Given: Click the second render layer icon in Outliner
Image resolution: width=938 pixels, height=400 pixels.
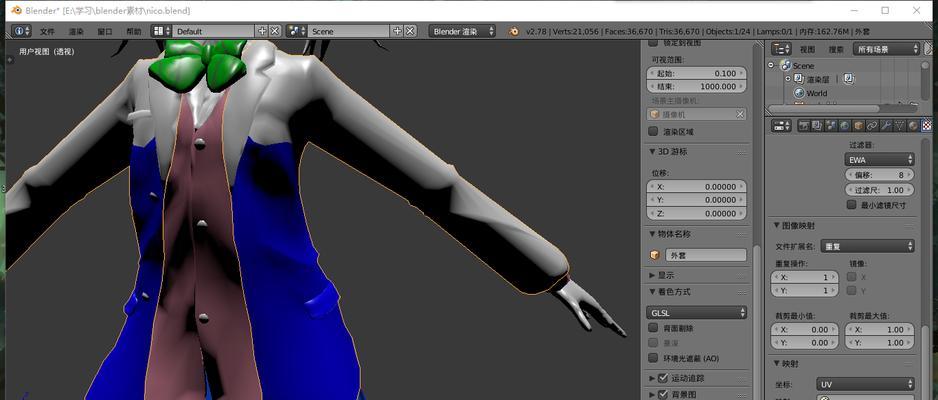Looking at the screenshot, I should tap(849, 78).
